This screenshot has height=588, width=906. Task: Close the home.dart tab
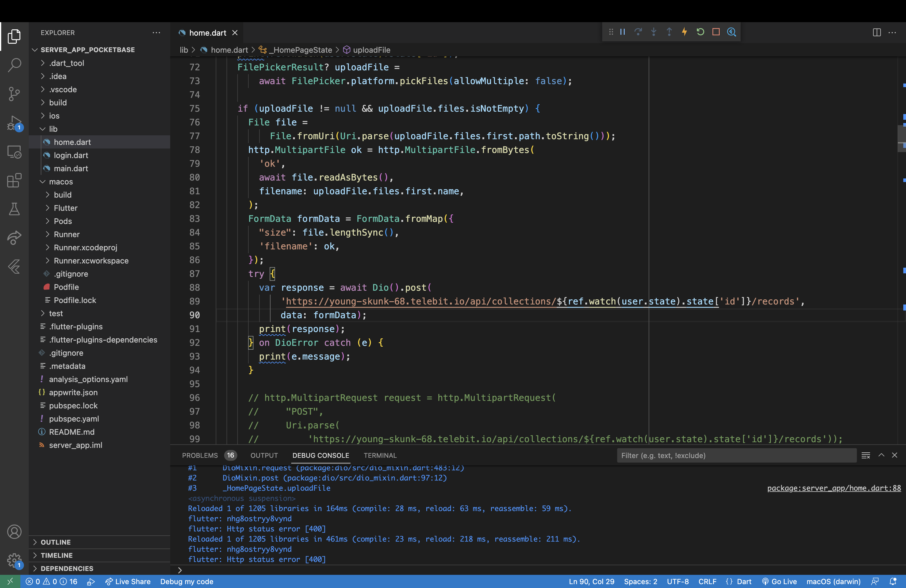pyautogui.click(x=235, y=33)
